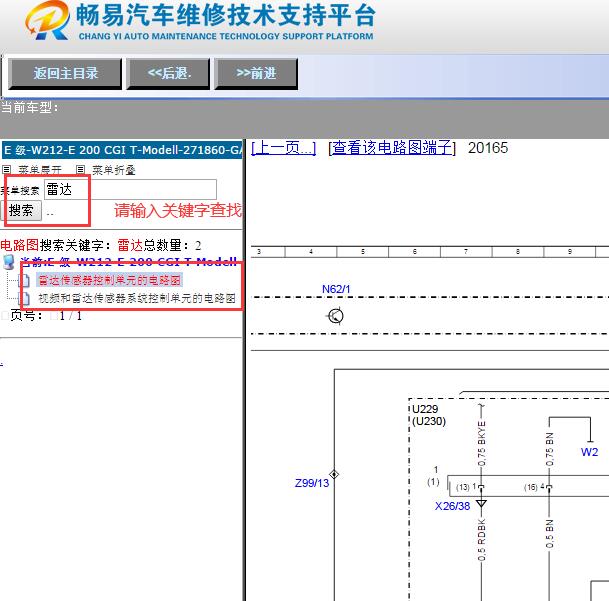This screenshot has width=609, height=601.
Task: Click diagram number 20165
Action: tap(488, 148)
